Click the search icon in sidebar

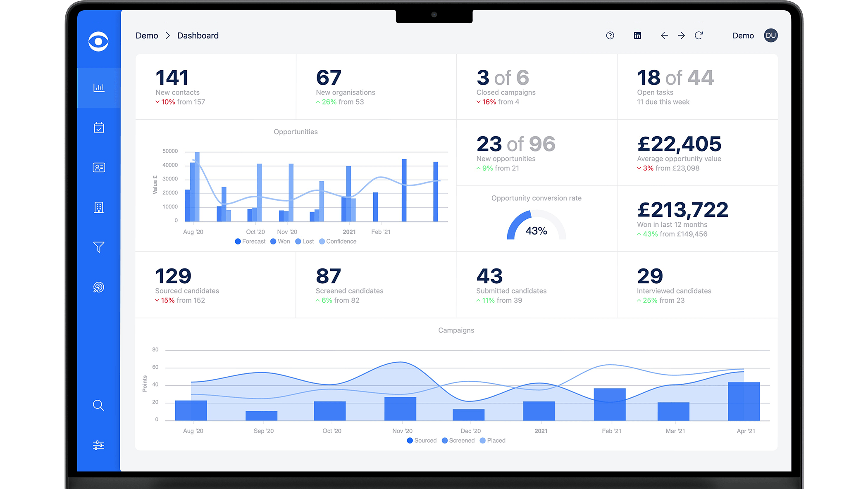click(98, 406)
